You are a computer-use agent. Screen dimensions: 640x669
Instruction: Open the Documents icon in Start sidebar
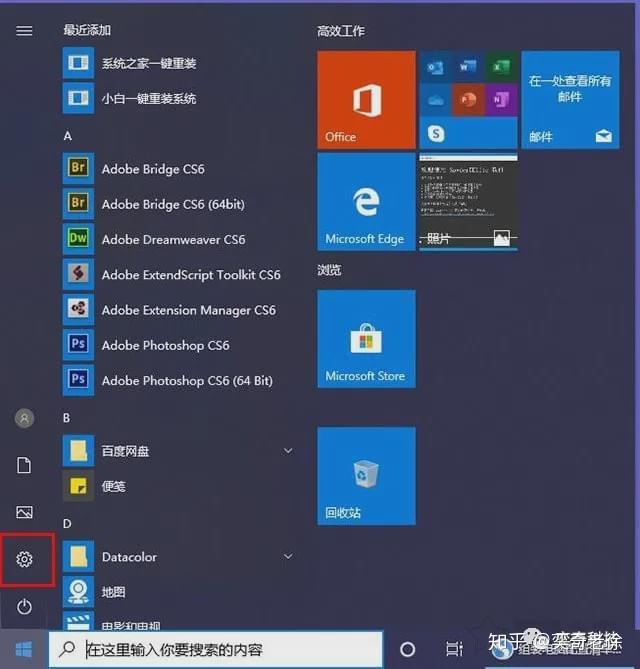[x=24, y=465]
